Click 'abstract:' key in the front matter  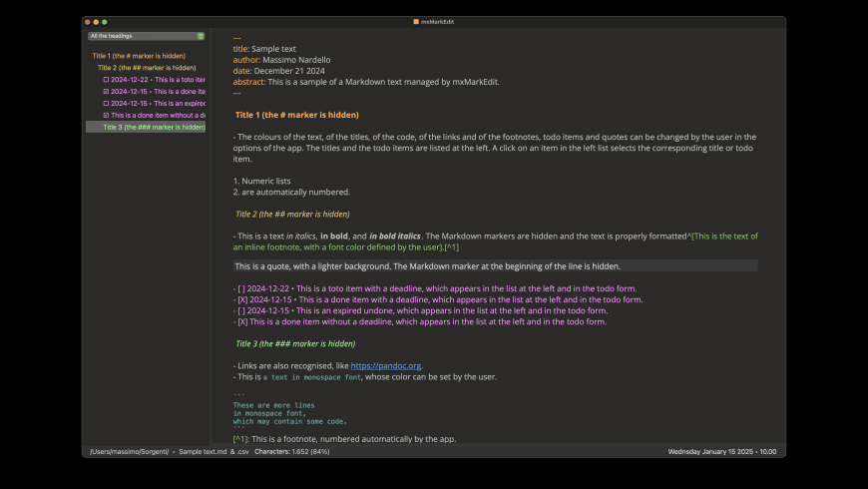point(249,82)
